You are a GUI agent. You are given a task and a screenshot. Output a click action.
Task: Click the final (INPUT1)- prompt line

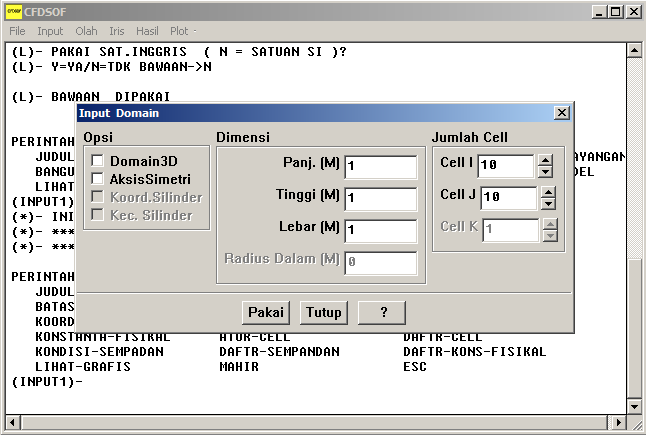click(x=47, y=382)
